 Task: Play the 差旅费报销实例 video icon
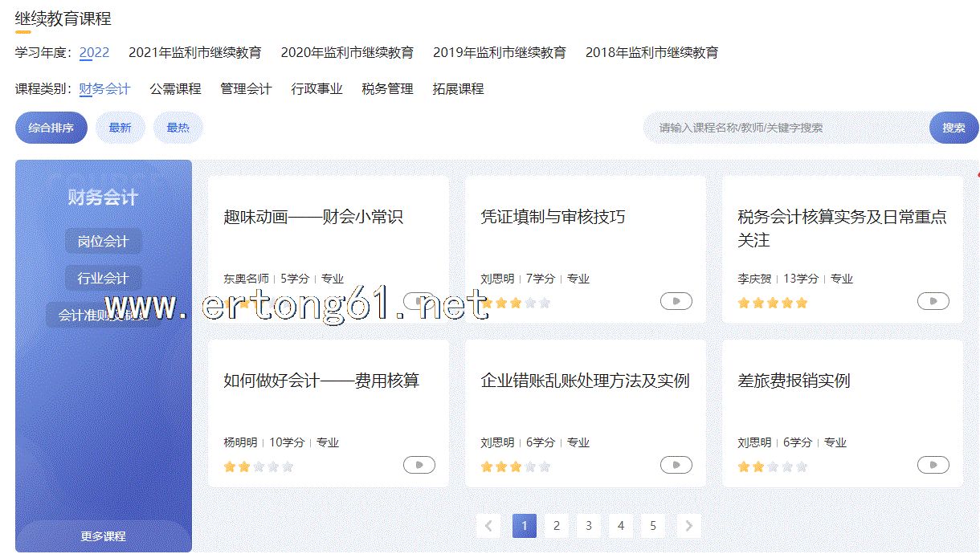[933, 465]
